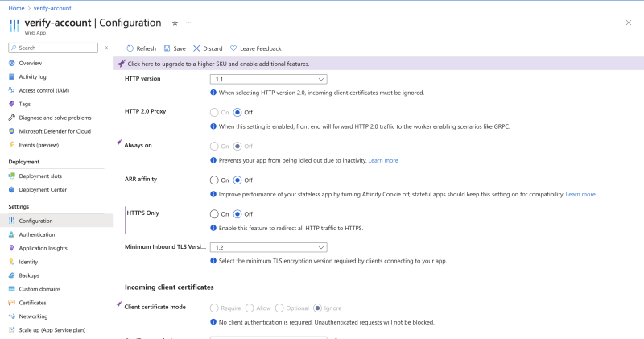Choose Allow client certificate mode
Screen dimensions: 644x339
(x=250, y=308)
